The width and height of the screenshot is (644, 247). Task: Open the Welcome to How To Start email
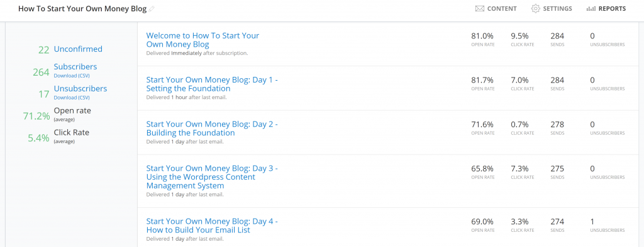point(203,40)
